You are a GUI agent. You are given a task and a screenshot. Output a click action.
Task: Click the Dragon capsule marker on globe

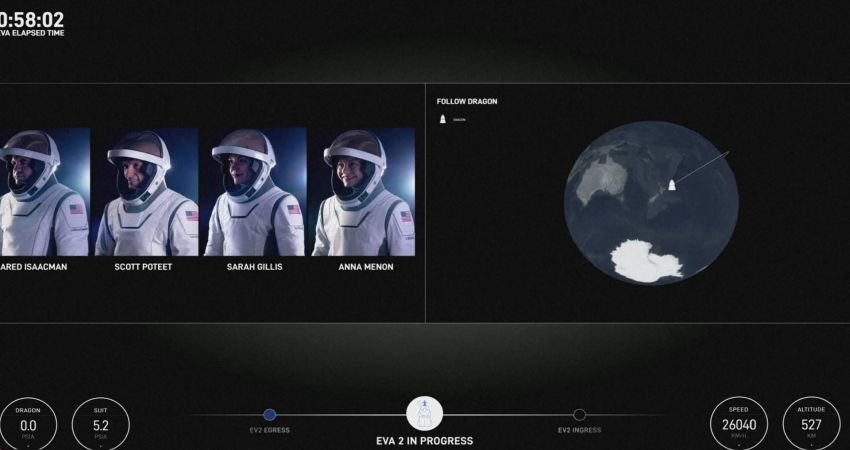[x=672, y=185]
